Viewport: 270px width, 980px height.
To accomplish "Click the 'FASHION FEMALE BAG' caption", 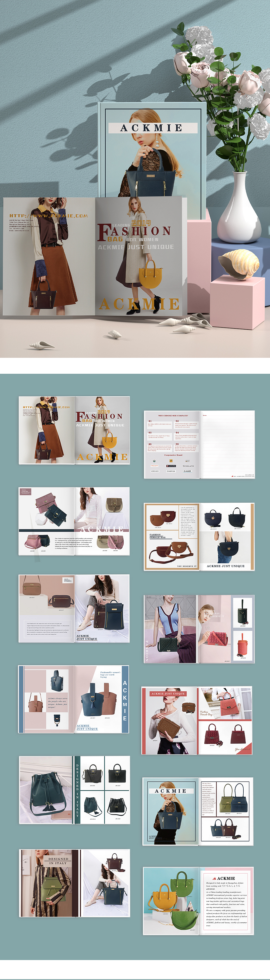I will coord(157,536).
